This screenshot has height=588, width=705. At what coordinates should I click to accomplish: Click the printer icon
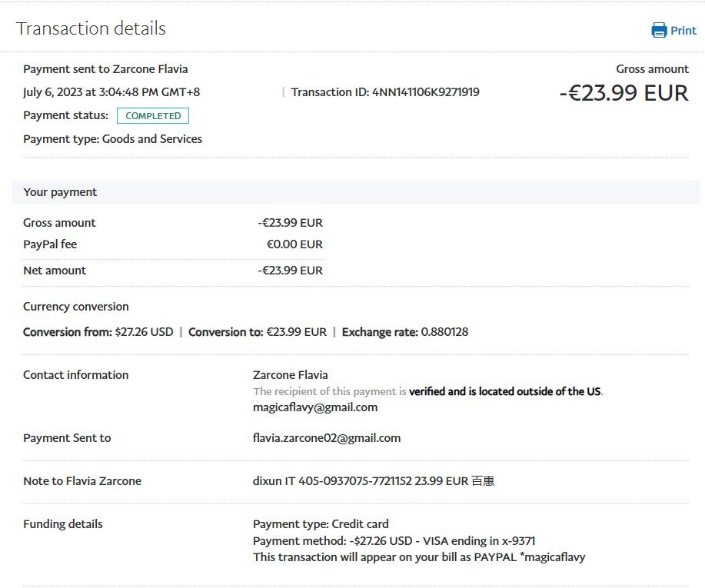[659, 31]
